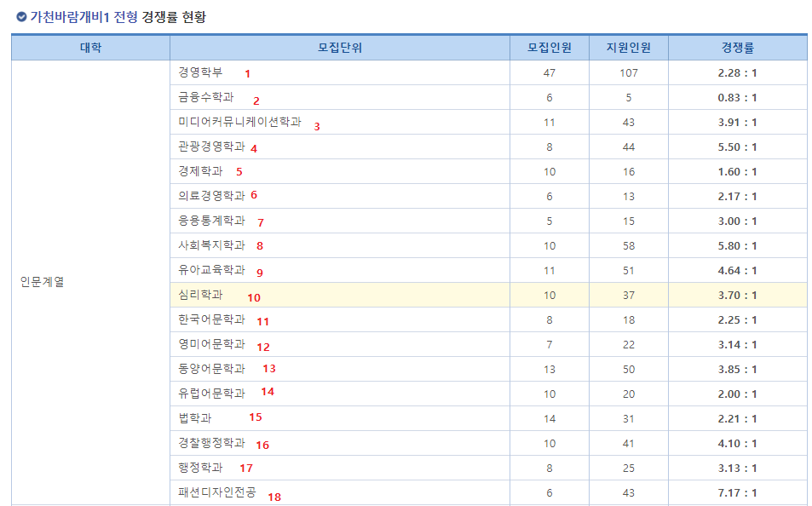Select the highlighted 심리학과 row name
The height and width of the screenshot is (506, 812).
pyautogui.click(x=200, y=295)
